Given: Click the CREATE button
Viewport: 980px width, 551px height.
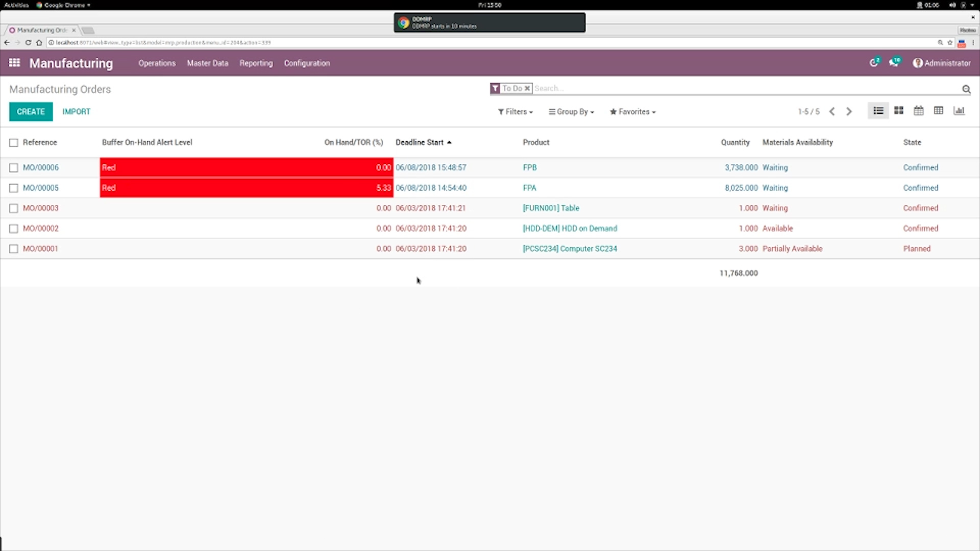Looking at the screenshot, I should (31, 111).
